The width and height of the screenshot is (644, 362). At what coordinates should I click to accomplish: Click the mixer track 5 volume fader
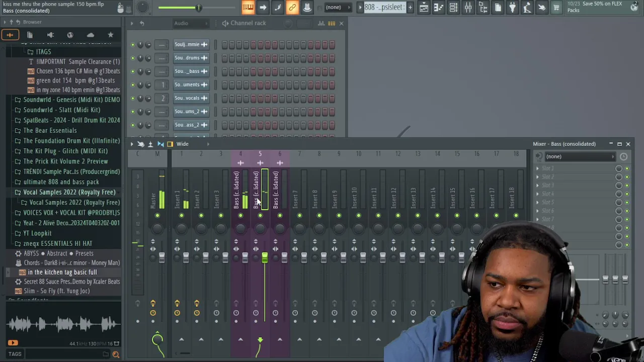[265, 258]
